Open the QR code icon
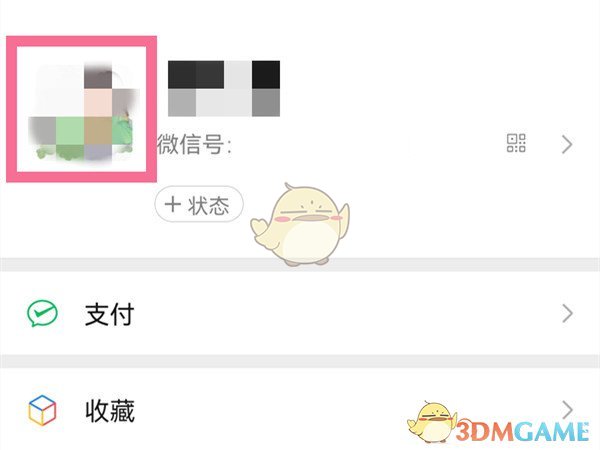This screenshot has height=450, width=600. [516, 143]
